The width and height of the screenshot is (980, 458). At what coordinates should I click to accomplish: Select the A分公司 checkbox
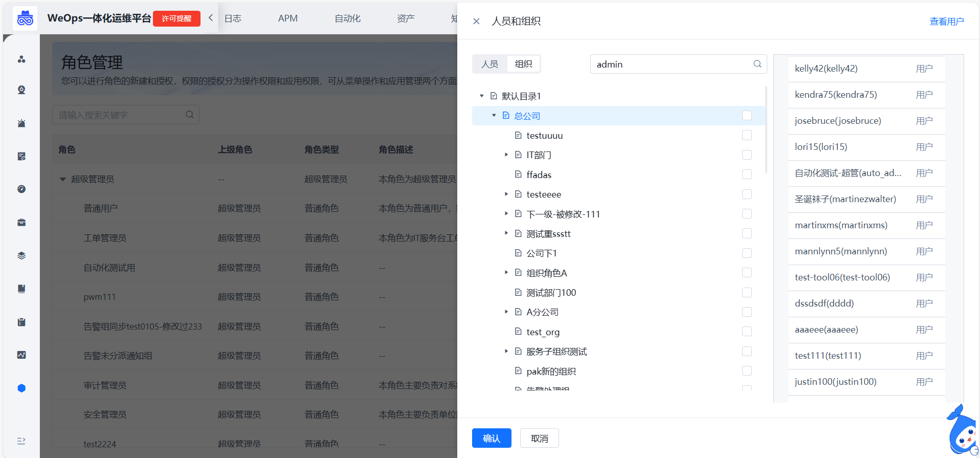pyautogui.click(x=747, y=312)
